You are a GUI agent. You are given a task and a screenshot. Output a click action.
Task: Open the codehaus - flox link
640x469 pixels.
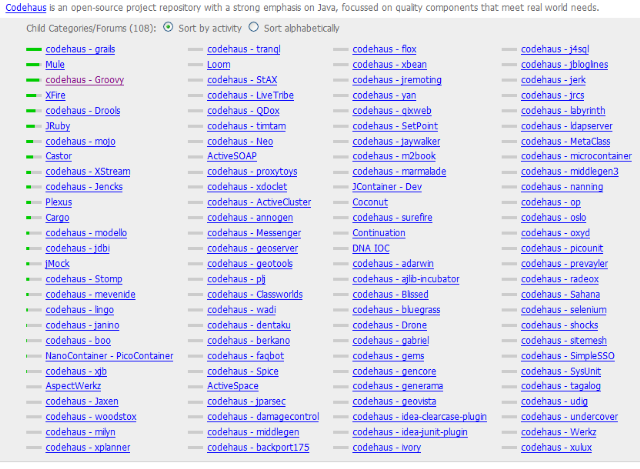pos(384,49)
